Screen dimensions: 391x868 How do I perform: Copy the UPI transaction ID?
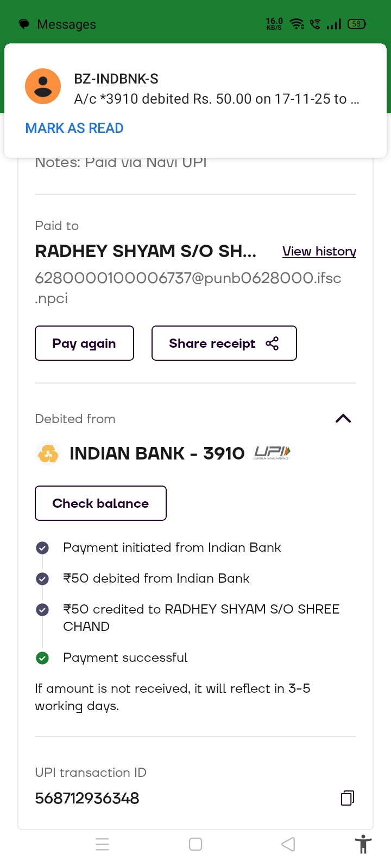pos(348,798)
